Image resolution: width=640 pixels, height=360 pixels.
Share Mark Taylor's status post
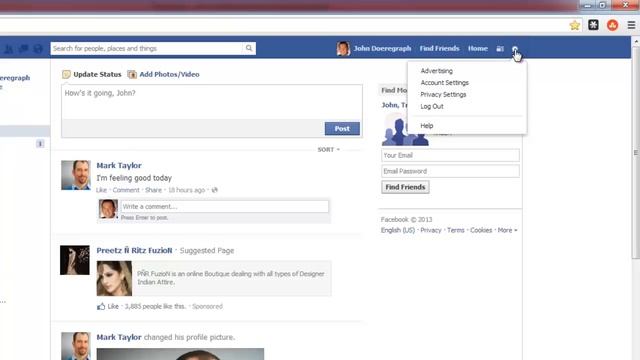pos(153,190)
